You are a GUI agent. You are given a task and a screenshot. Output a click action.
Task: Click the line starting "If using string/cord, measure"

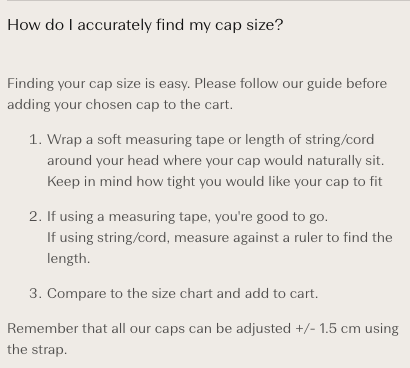220,238
